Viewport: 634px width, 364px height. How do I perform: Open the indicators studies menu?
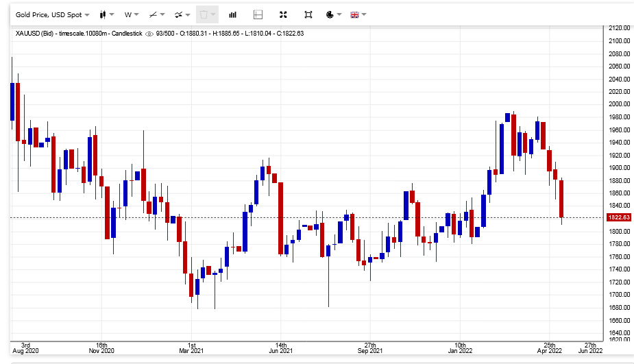[x=182, y=14]
